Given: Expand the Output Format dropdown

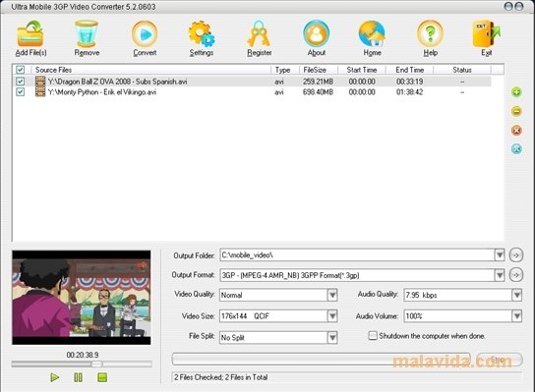Looking at the screenshot, I should point(500,275).
